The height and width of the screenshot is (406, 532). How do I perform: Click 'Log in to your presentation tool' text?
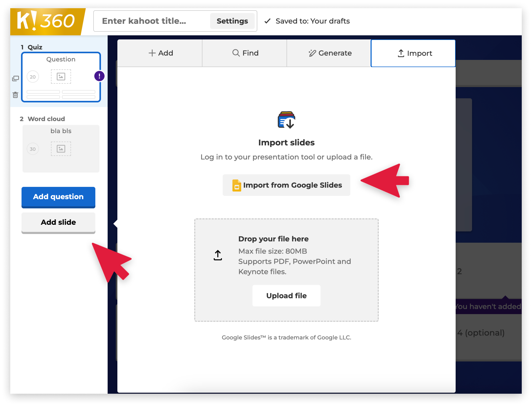286,157
